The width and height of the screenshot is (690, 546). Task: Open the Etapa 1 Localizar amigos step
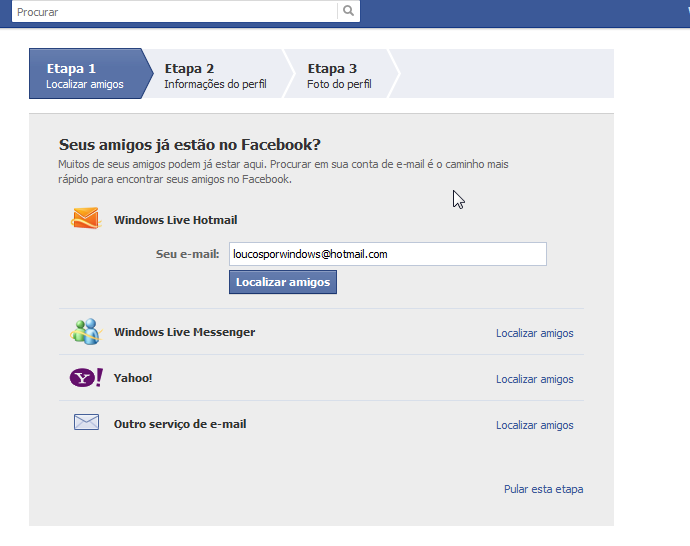click(x=85, y=76)
